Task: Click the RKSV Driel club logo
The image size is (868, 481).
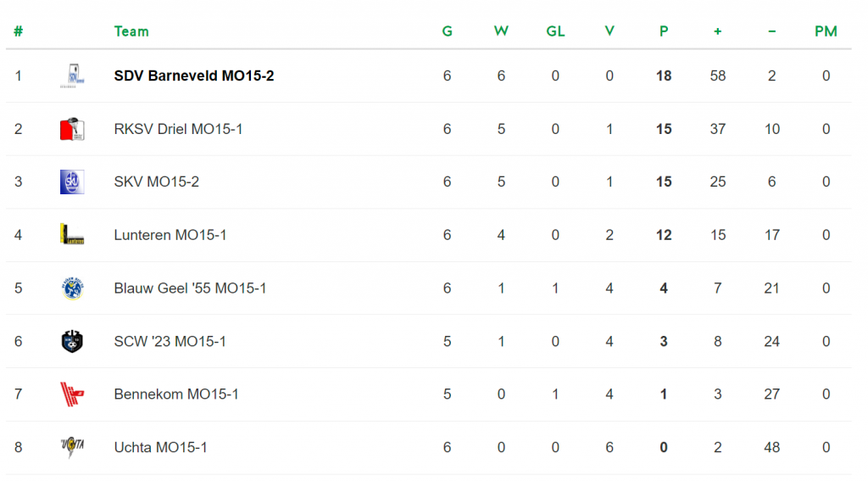Action: pyautogui.click(x=72, y=129)
